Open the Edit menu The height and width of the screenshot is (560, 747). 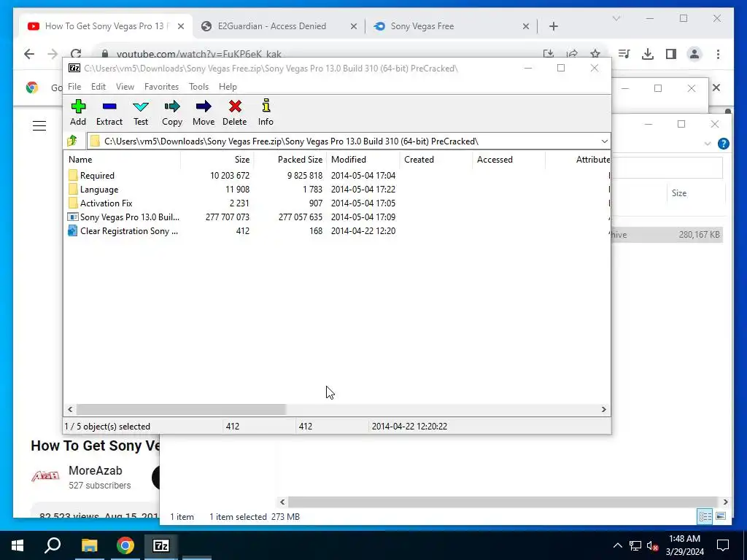click(x=98, y=87)
